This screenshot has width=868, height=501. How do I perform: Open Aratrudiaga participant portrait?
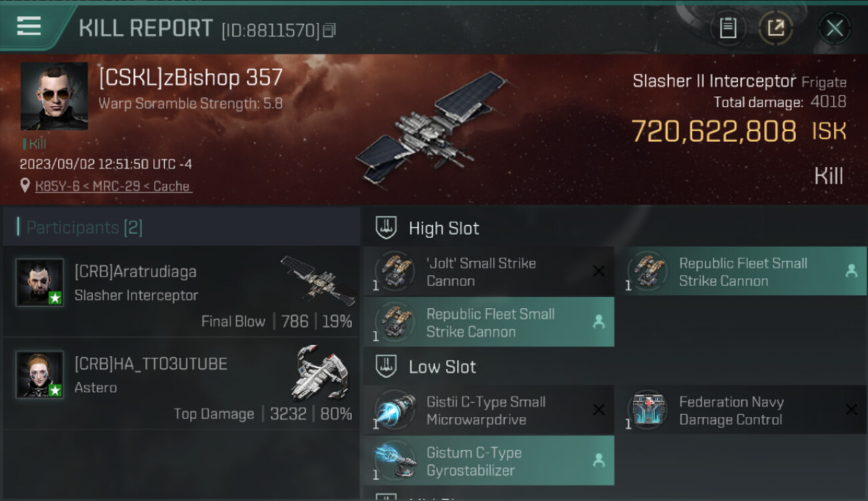coord(40,282)
